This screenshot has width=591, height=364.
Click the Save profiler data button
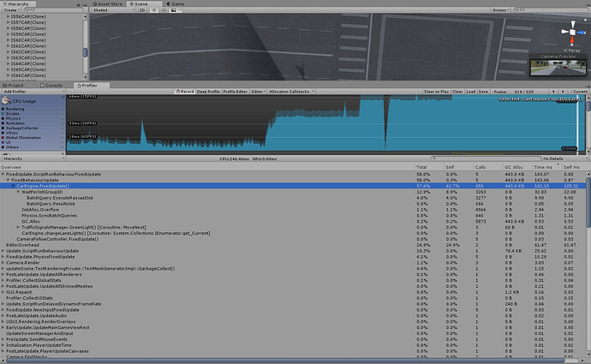pos(483,92)
